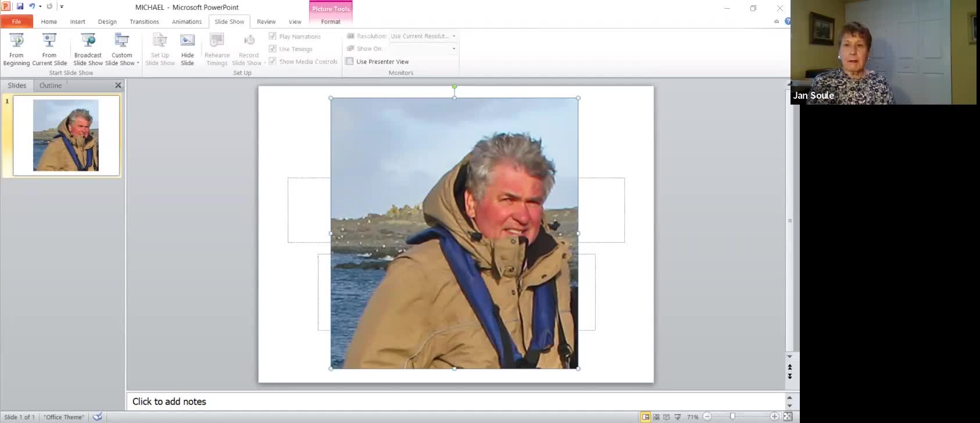The image size is (980, 423).
Task: Close the Slides/Outline pane
Action: click(118, 85)
